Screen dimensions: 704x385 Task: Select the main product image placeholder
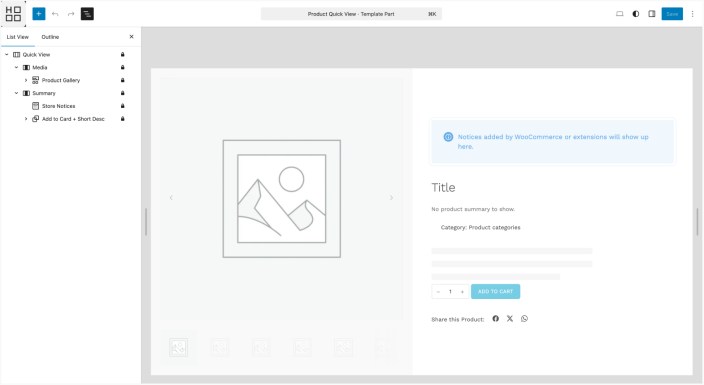point(282,199)
